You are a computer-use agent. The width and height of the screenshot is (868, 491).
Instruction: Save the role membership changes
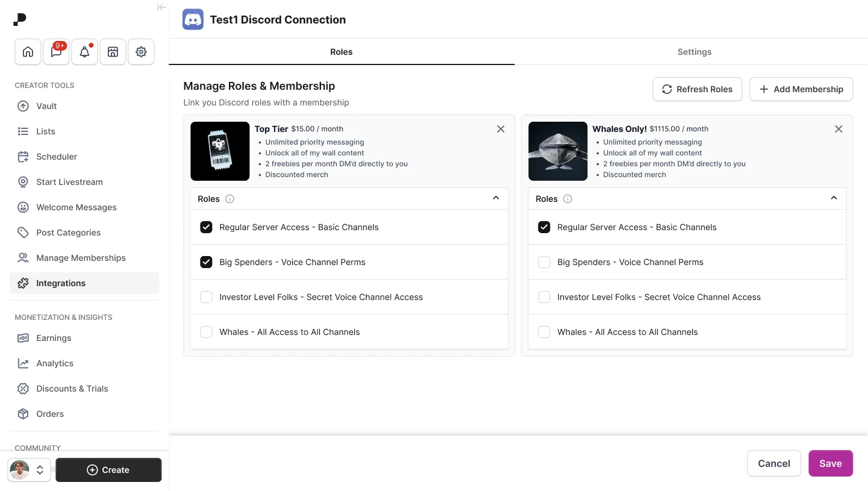click(x=830, y=463)
